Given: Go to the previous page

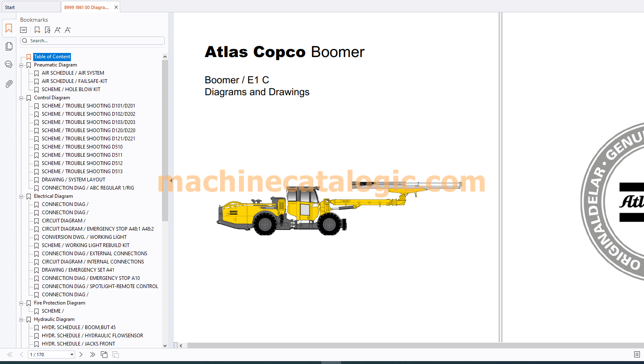Looking at the screenshot, I should [21, 355].
